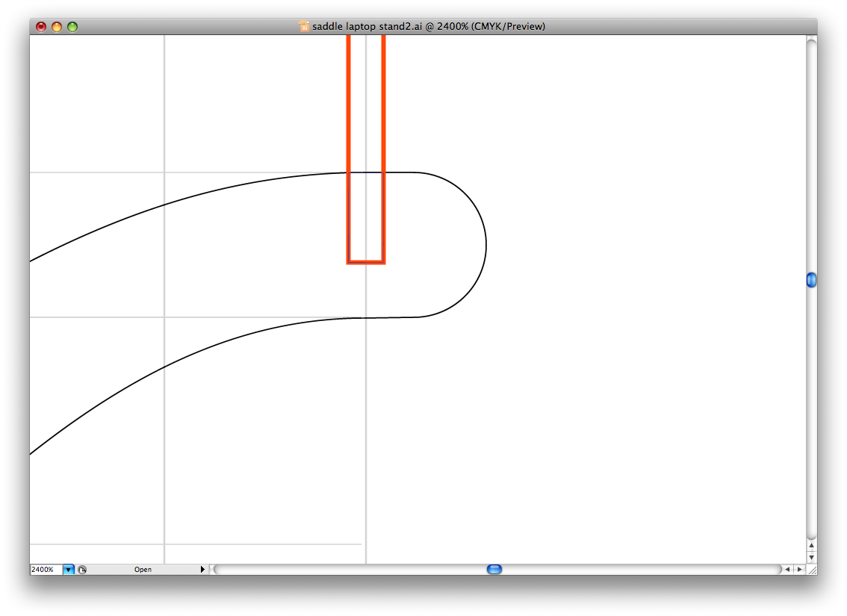
Task: Click the 2400% zoom level field
Action: coord(46,570)
